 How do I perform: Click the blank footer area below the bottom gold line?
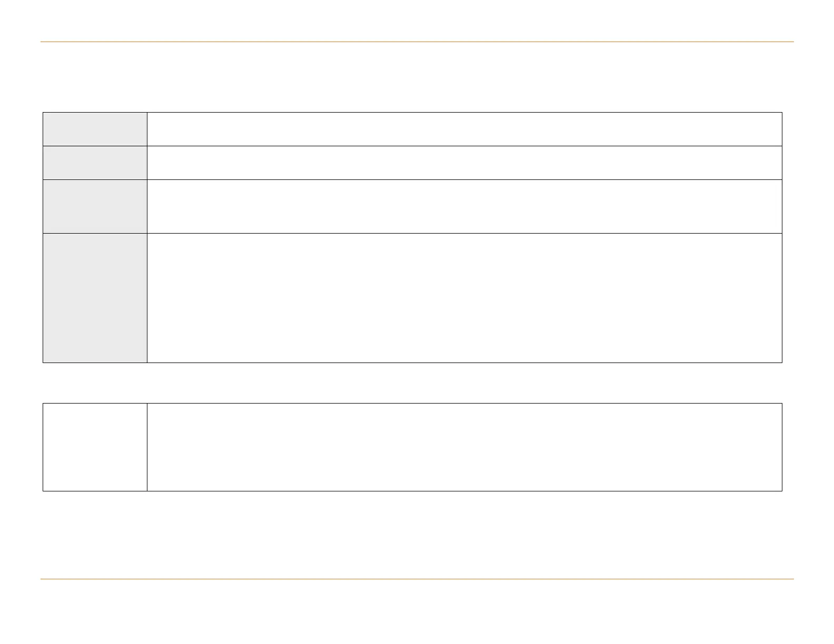(417, 611)
